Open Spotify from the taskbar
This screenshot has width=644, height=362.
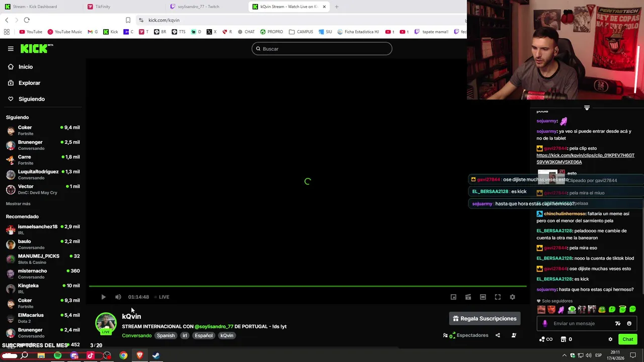[x=57, y=355]
